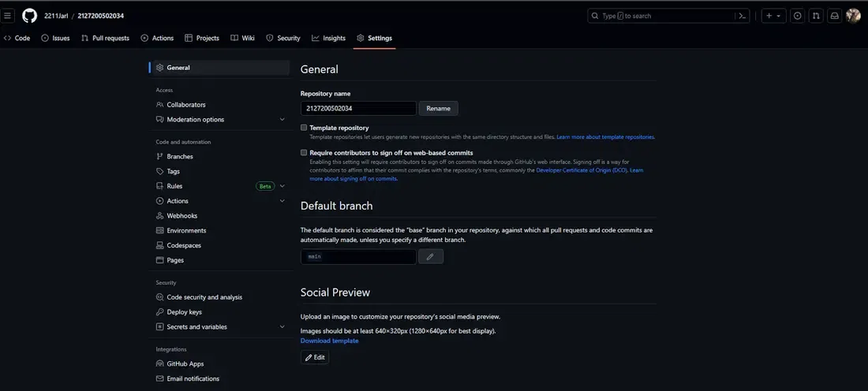Open the Wiki tab

[242, 38]
